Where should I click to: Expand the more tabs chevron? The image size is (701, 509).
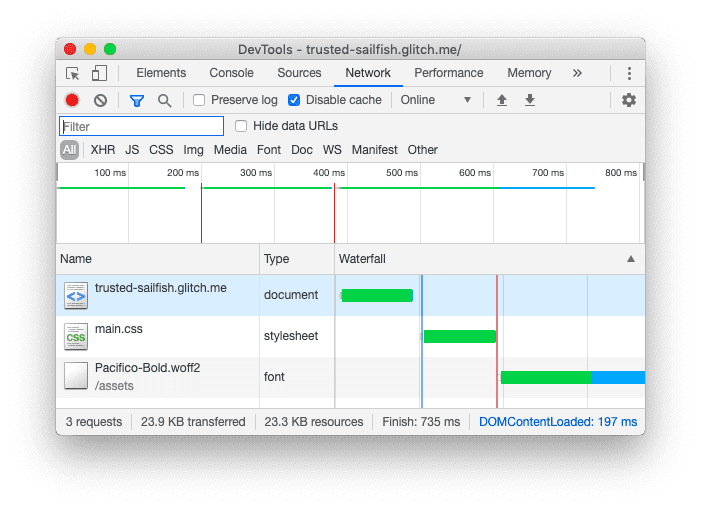coord(577,73)
